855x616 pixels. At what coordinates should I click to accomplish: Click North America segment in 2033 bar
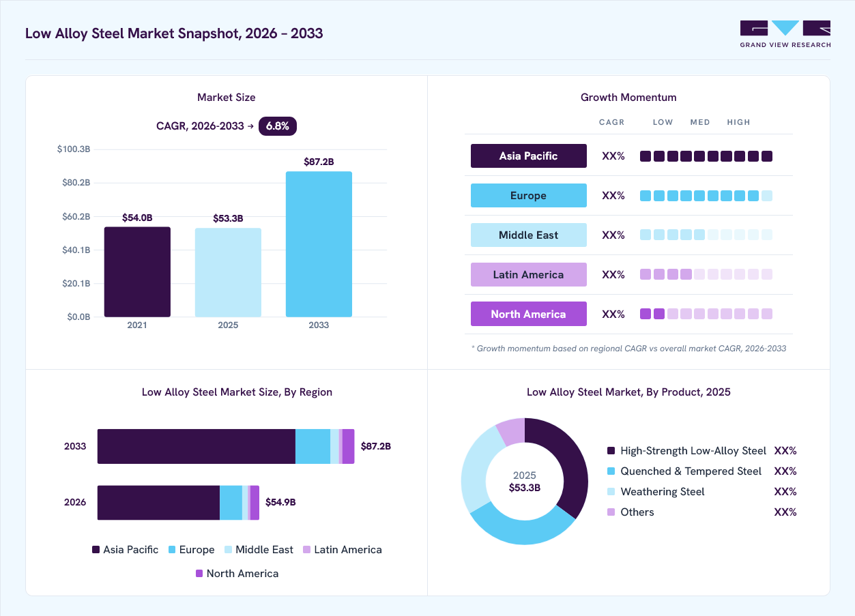pos(349,446)
